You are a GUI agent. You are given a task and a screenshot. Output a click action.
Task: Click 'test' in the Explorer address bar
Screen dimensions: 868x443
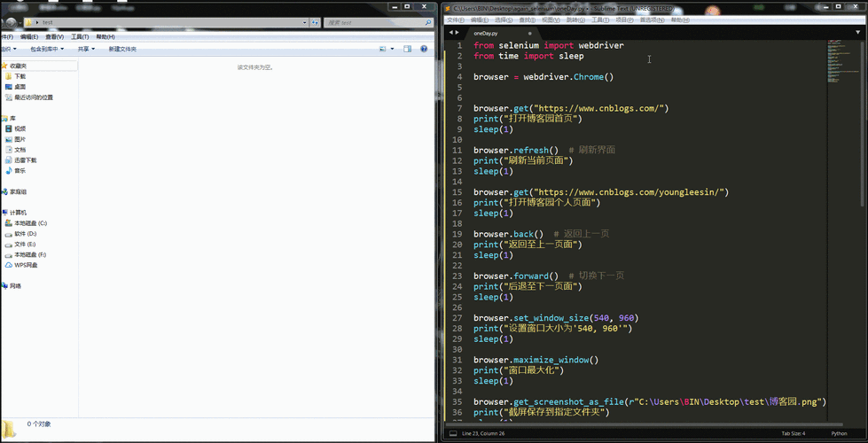[x=48, y=23]
